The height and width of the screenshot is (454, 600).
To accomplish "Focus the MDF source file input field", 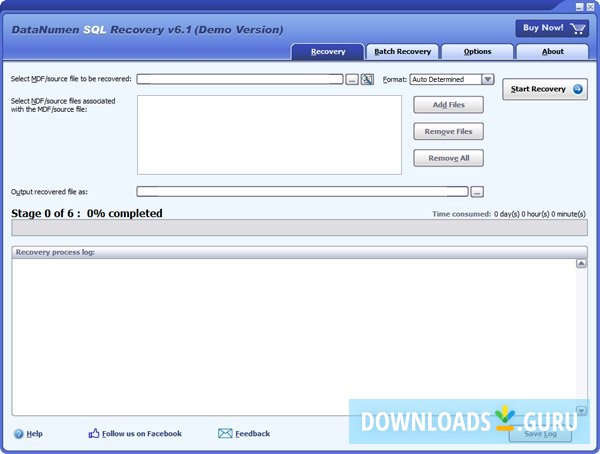I will click(x=240, y=79).
